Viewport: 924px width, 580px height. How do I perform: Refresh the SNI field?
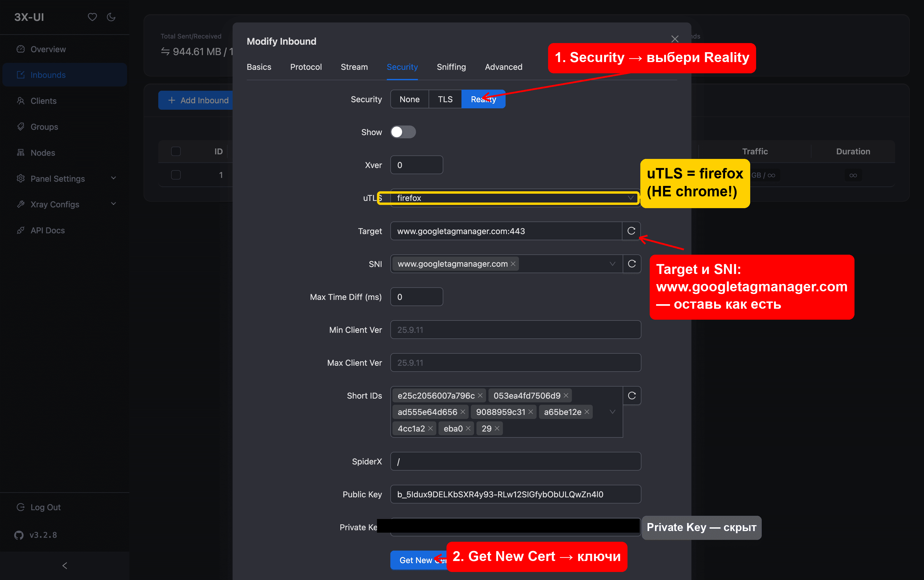[632, 264]
